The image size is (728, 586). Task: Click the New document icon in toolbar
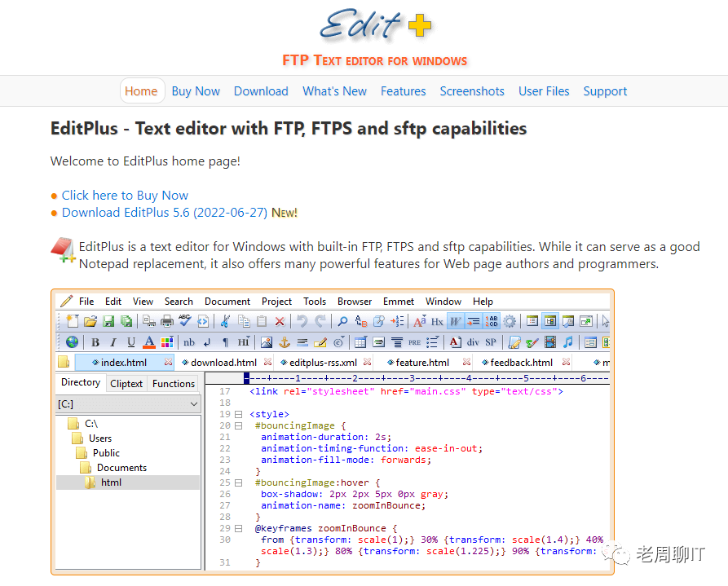pyautogui.click(x=73, y=321)
